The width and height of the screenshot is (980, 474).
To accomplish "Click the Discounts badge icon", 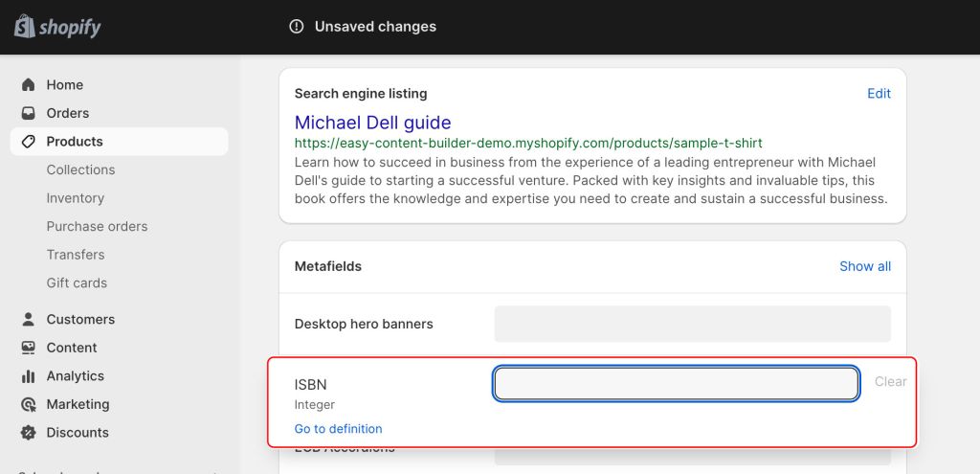I will click(28, 433).
